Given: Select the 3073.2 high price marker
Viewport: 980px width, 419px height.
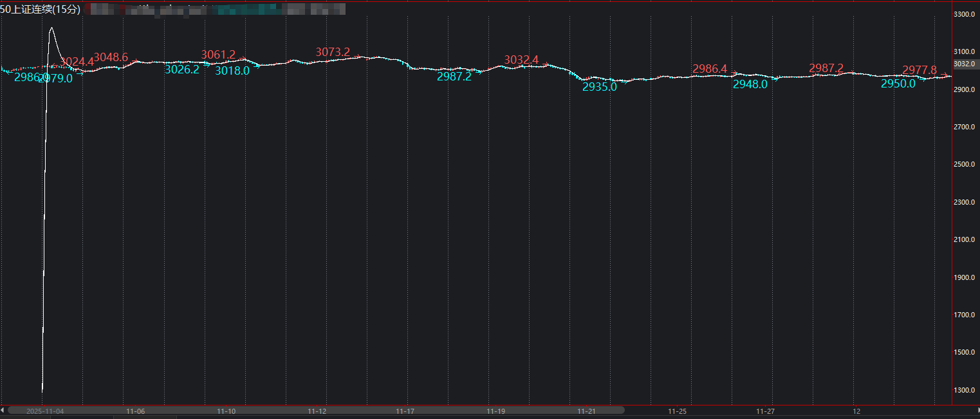Looking at the screenshot, I should (333, 52).
